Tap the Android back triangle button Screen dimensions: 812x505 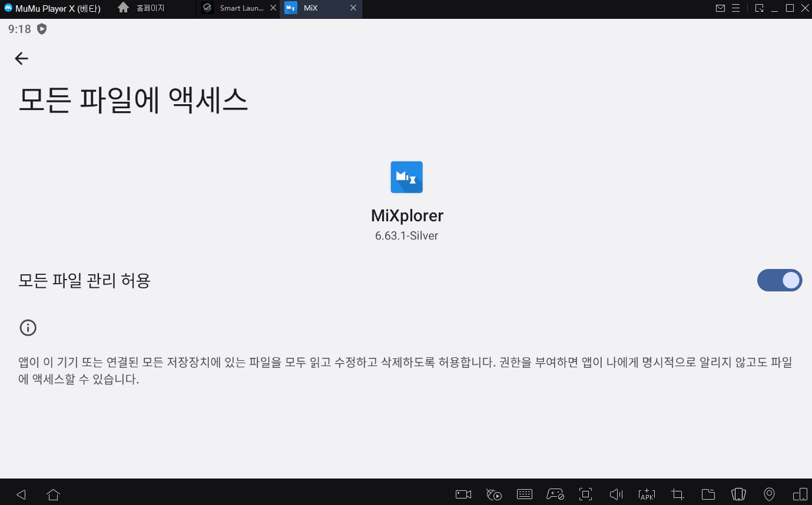click(21, 494)
